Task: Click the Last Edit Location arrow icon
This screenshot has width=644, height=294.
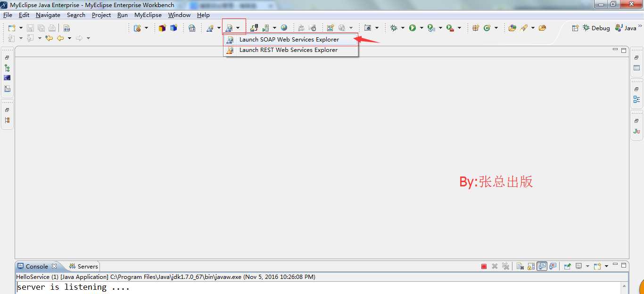Action: click(x=49, y=38)
